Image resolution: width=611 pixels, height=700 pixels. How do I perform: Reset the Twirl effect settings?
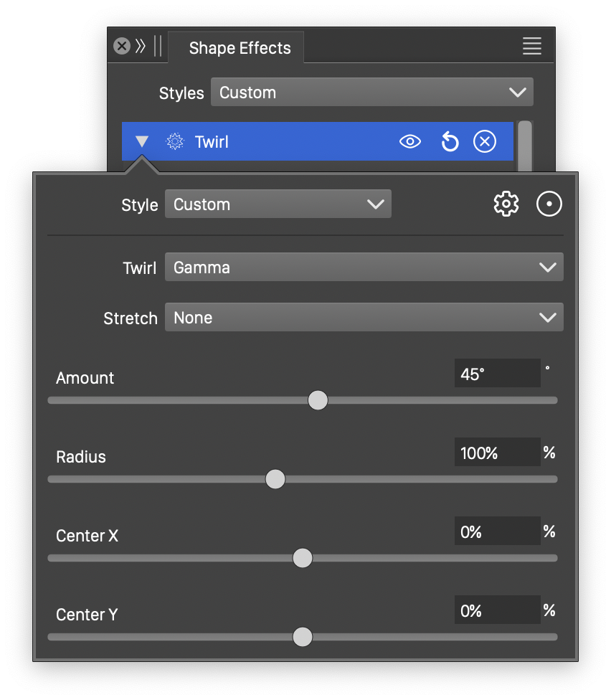(x=450, y=142)
